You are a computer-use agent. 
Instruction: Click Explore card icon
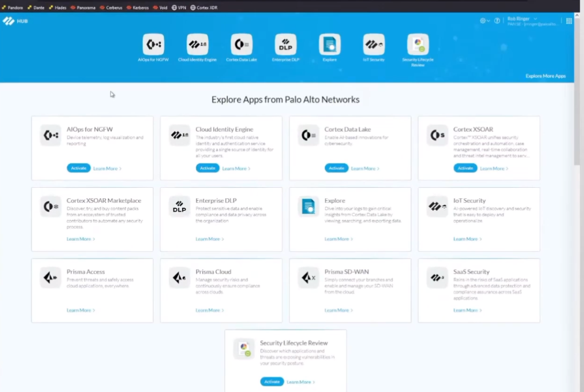pos(309,206)
